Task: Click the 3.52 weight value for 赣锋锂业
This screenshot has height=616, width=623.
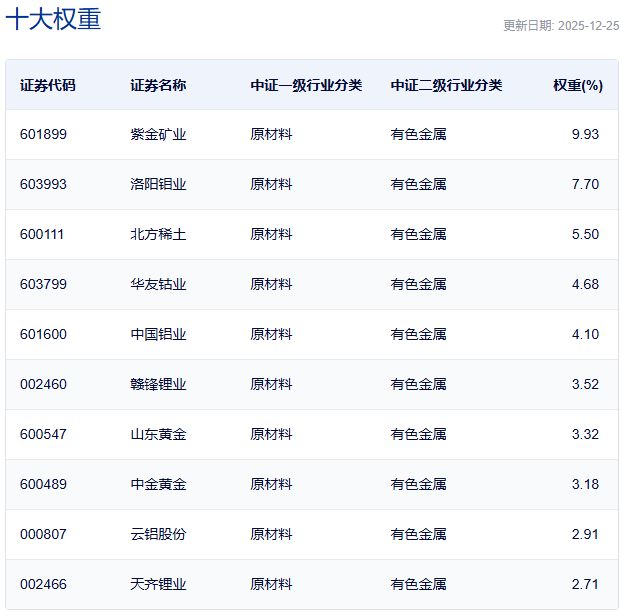Action: (585, 384)
